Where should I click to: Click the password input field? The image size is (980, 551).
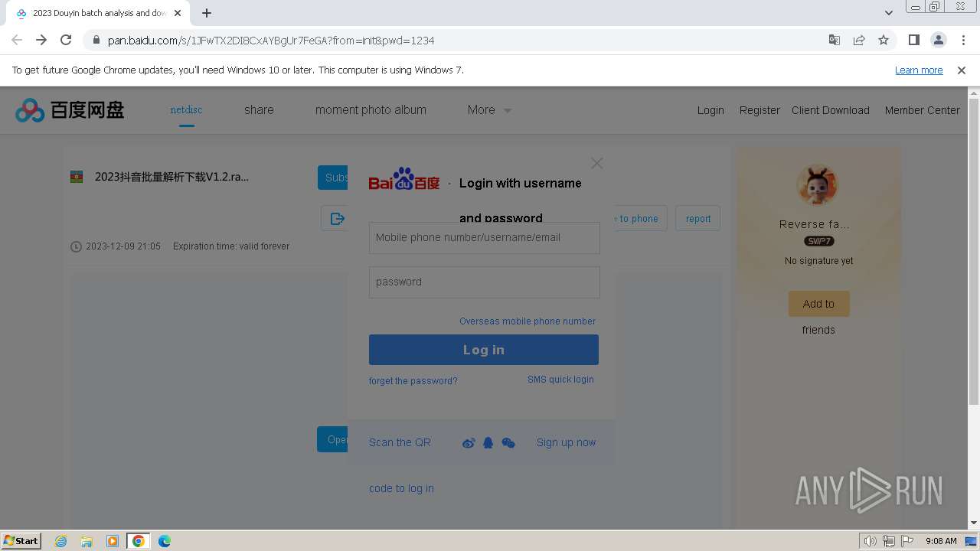pos(485,282)
